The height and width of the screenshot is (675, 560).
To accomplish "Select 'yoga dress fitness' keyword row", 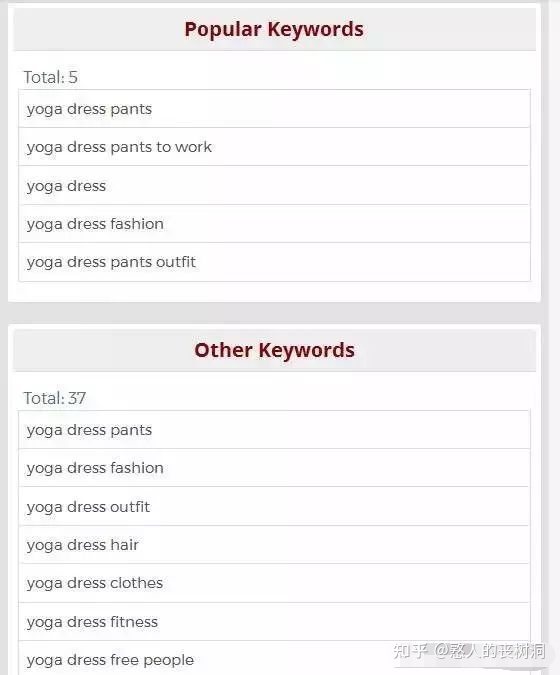I will 275,622.
